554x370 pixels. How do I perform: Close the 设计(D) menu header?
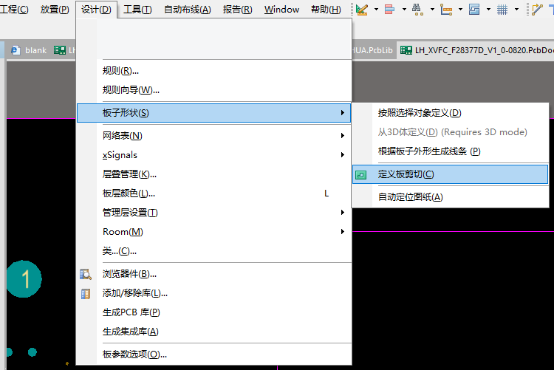(x=96, y=10)
